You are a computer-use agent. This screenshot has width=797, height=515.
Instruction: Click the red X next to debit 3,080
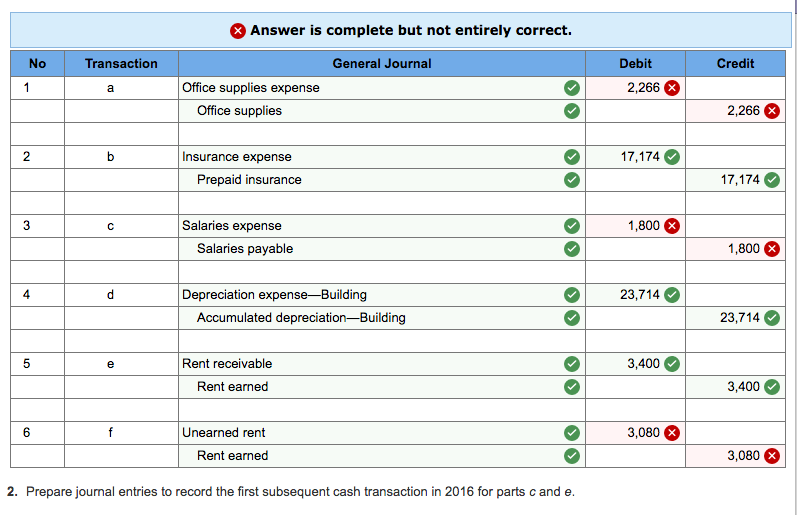pyautogui.click(x=672, y=433)
